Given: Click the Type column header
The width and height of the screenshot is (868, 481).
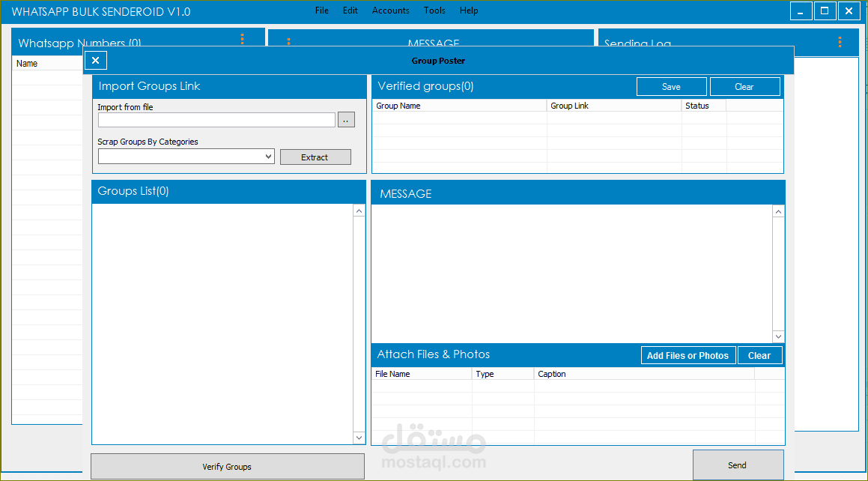Looking at the screenshot, I should (x=503, y=374).
